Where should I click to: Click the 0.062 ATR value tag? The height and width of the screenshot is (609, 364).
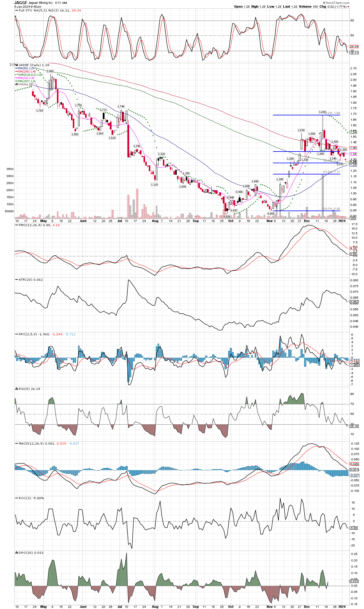pos(354,302)
